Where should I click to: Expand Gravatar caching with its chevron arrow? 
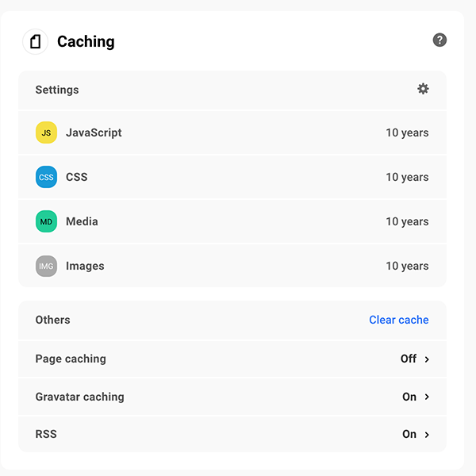427,397
